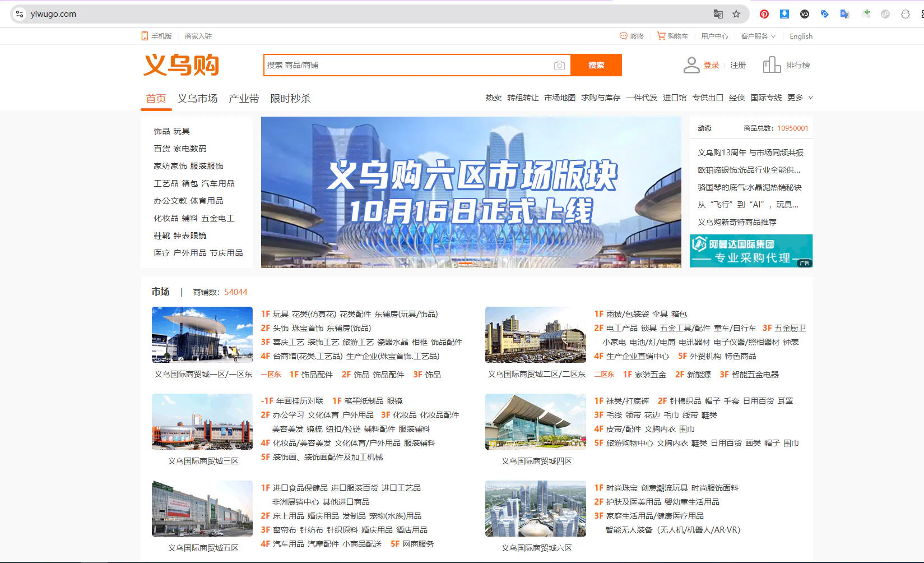Click the 排行榜 ranking chart icon

(772, 65)
